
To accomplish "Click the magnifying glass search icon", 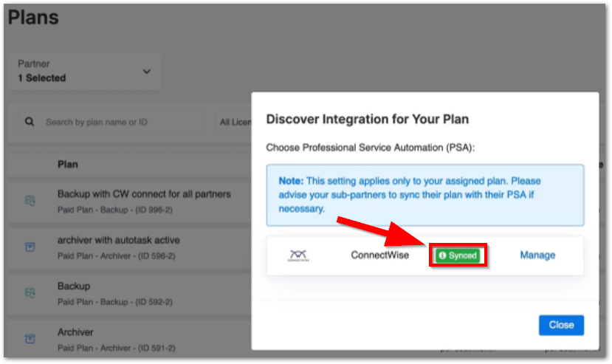I will pos(30,122).
